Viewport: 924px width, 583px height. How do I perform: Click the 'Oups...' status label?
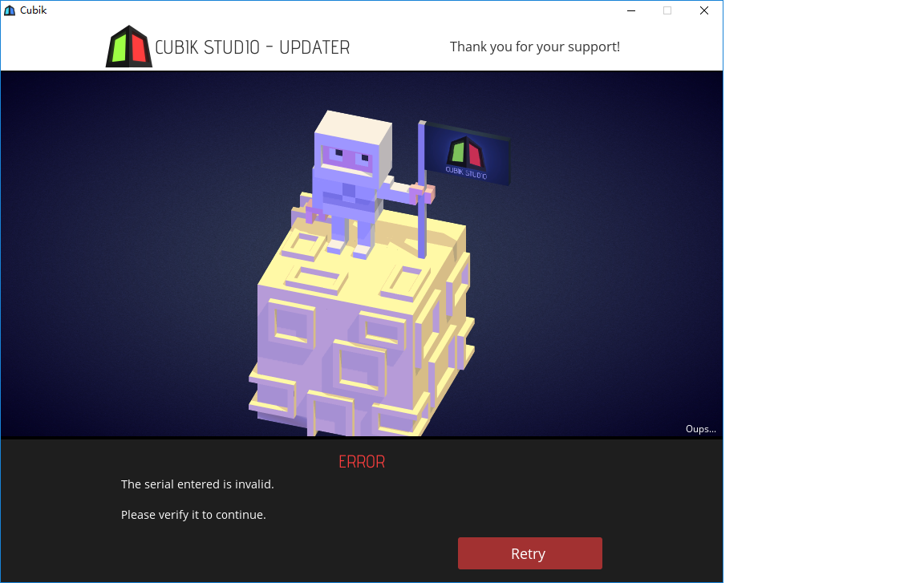coord(701,429)
